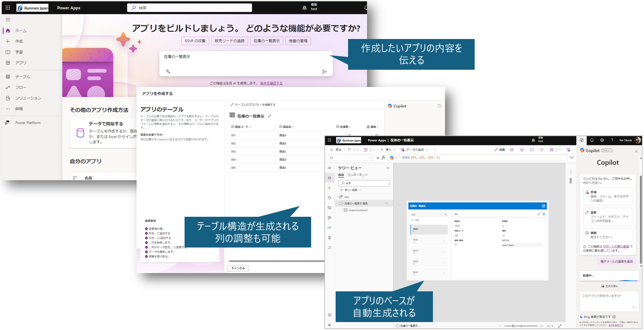Screen dimensions: 644x330
Task: Close the ツリー ビュー panel
Action: click(x=388, y=168)
